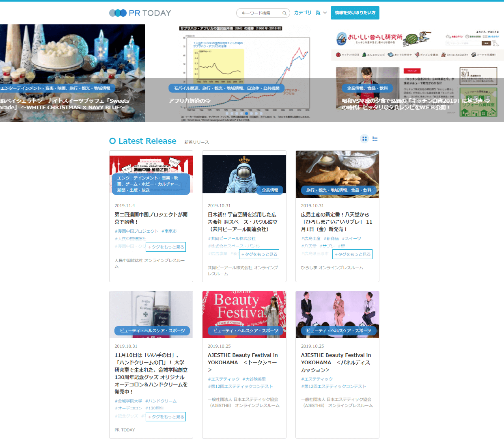Viewport: 504px width, 441px height.
Task: Click #エステティック tag on トークショー card
Action: click(x=224, y=379)
